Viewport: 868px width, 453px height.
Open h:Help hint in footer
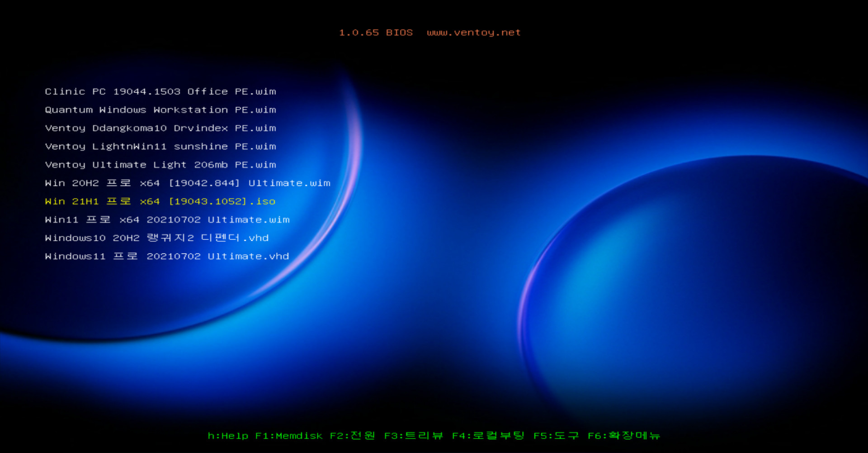pos(228,436)
